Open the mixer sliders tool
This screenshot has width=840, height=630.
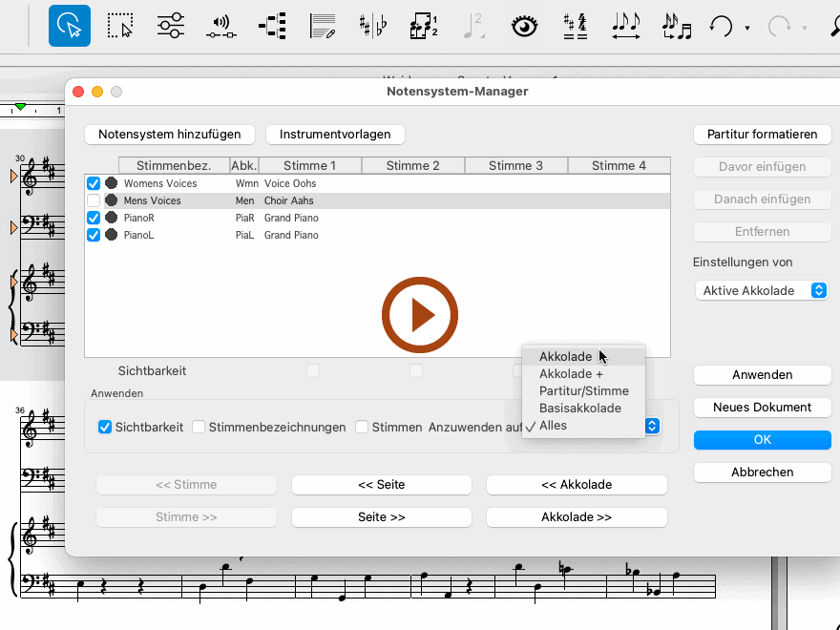171,26
